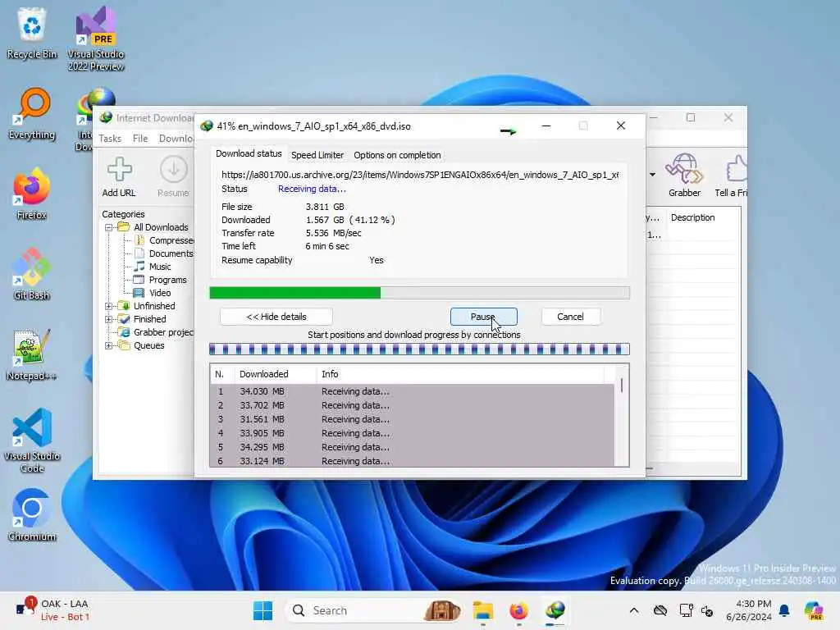Select connection row with 33.905 MB
The width and height of the screenshot is (840, 630).
click(x=412, y=433)
